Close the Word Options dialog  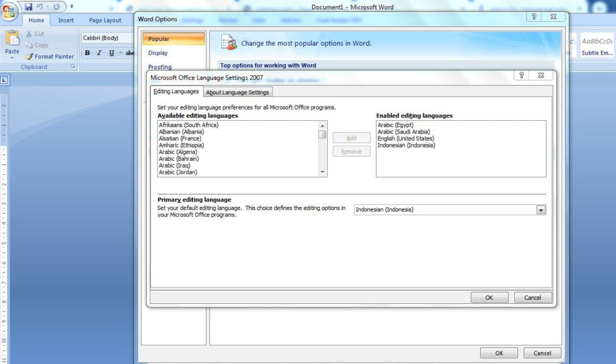pyautogui.click(x=553, y=16)
